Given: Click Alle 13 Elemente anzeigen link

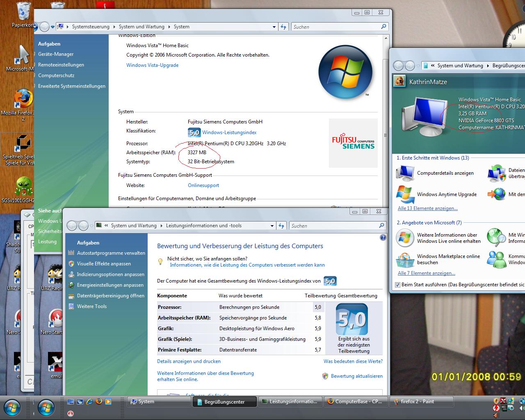Looking at the screenshot, I should click(x=428, y=208).
